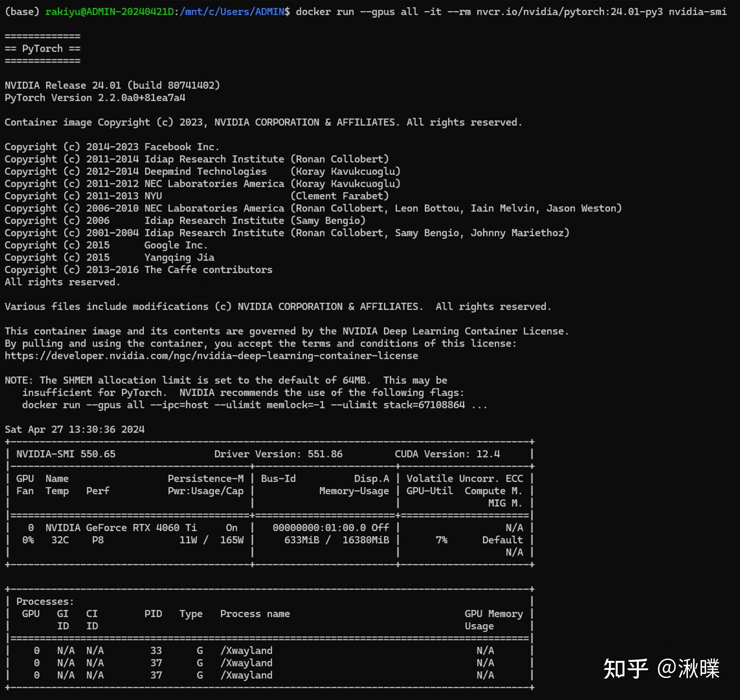Click the Sat Apr 27 timestamp line
This screenshot has width=740, height=700.
[x=75, y=429]
